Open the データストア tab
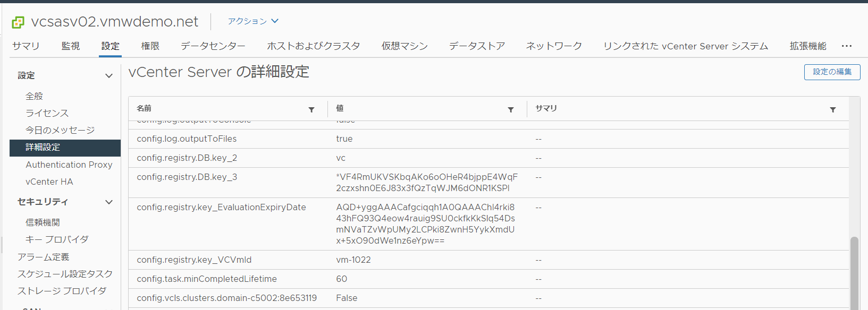868x310 pixels. (477, 46)
